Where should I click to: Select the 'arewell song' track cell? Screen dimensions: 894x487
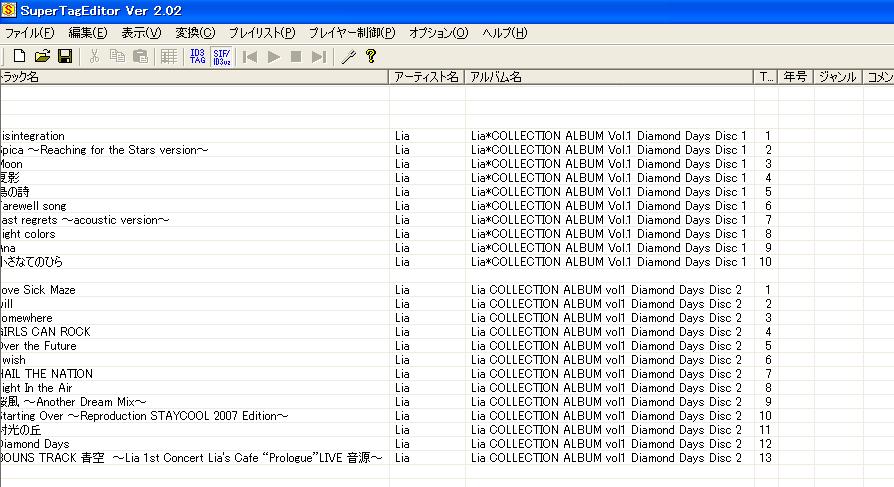(x=194, y=206)
